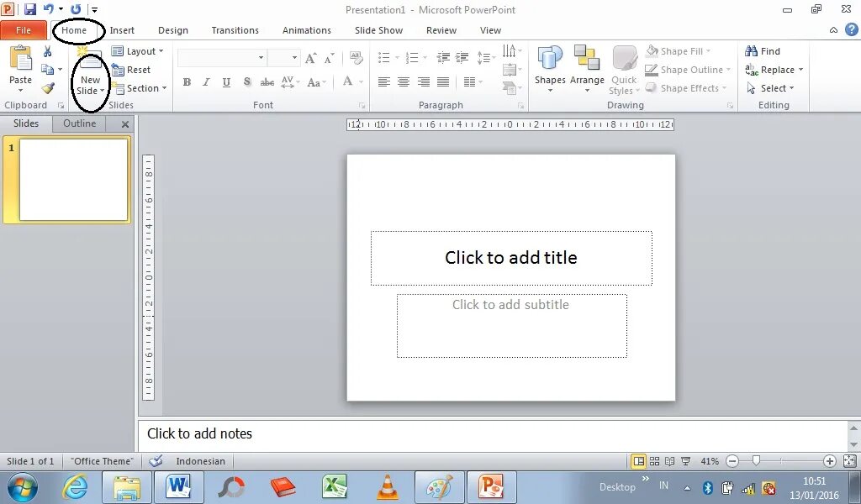The height and width of the screenshot is (504, 861).
Task: Select the Format Painter brush icon
Action: (48, 88)
